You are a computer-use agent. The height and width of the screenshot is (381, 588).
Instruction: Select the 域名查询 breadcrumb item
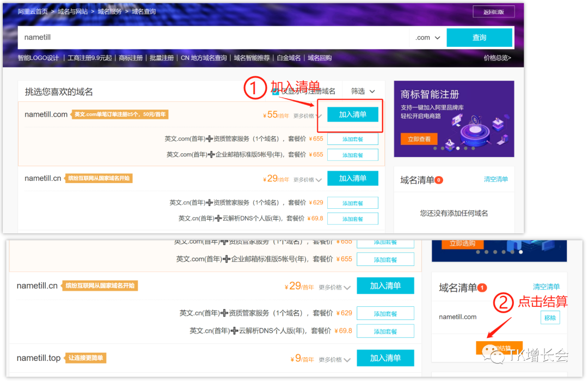[x=144, y=11]
